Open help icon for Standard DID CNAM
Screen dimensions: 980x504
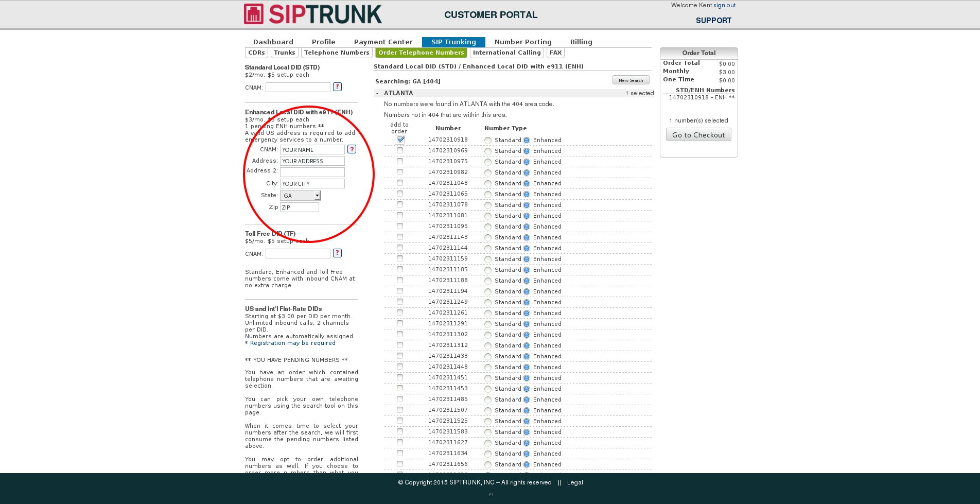pos(337,87)
